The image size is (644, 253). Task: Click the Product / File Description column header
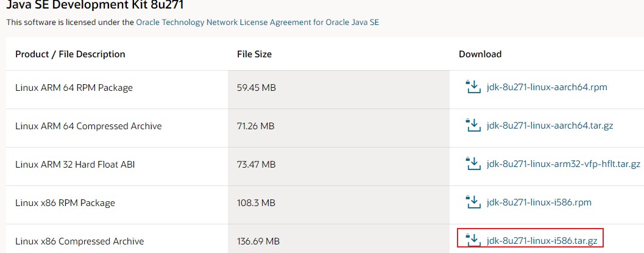[70, 54]
